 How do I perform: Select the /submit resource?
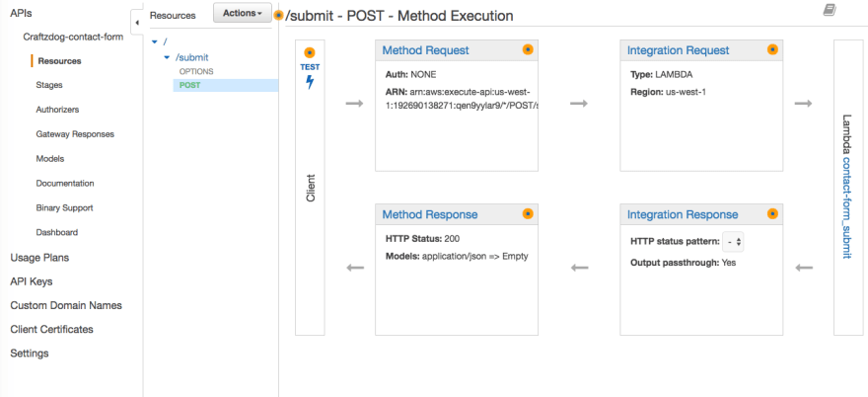click(x=191, y=57)
